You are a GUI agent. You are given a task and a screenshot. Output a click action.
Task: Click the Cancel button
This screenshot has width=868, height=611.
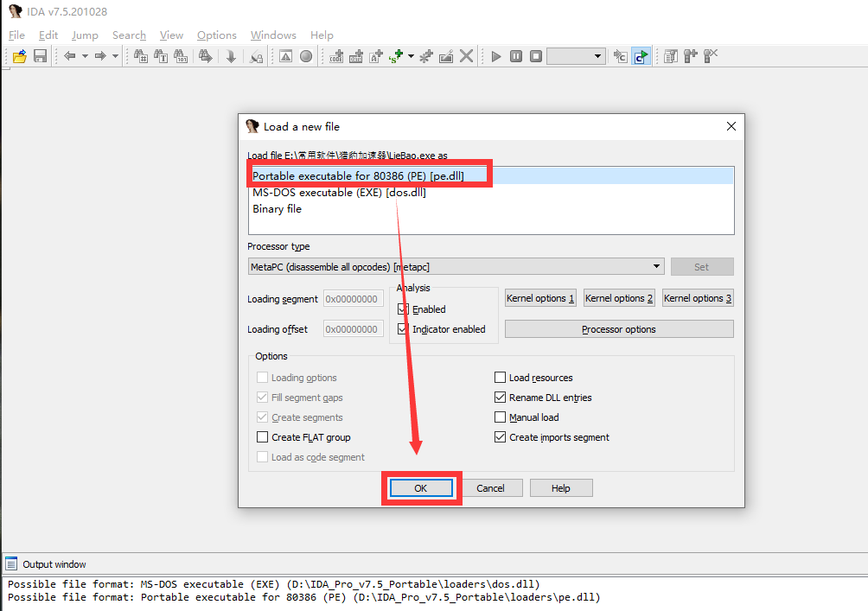490,488
